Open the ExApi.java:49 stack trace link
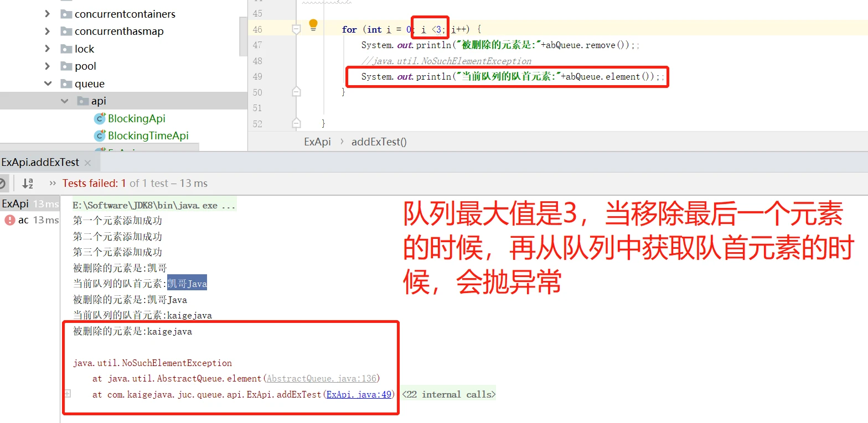This screenshot has width=868, height=423. point(359,394)
